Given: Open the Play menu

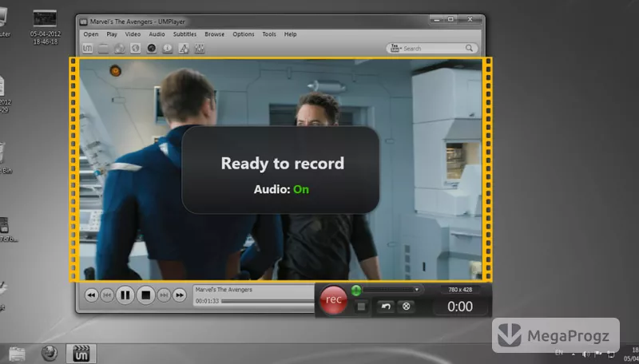Looking at the screenshot, I should tap(112, 34).
